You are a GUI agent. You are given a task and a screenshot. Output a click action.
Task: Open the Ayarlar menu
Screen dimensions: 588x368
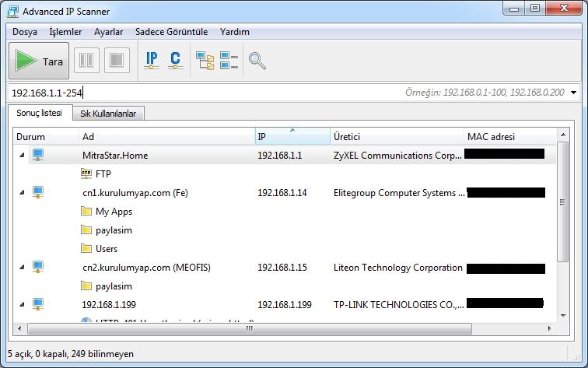(x=108, y=32)
